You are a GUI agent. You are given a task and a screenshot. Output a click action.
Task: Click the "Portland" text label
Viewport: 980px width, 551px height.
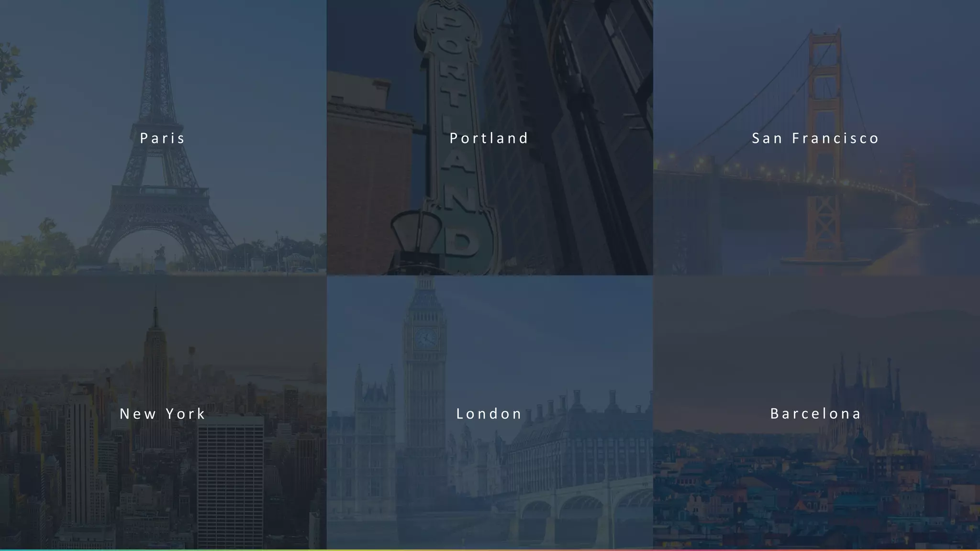point(489,138)
